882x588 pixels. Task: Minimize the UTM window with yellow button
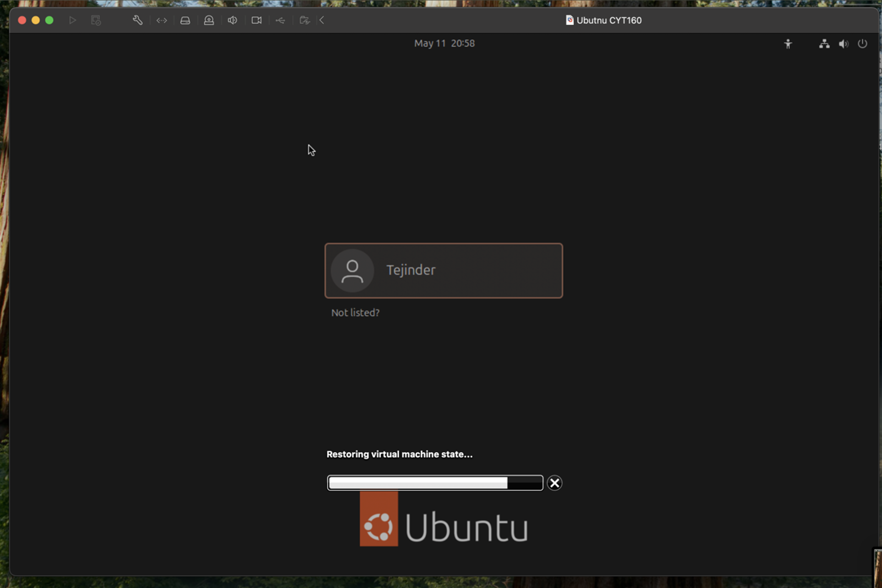point(36,20)
